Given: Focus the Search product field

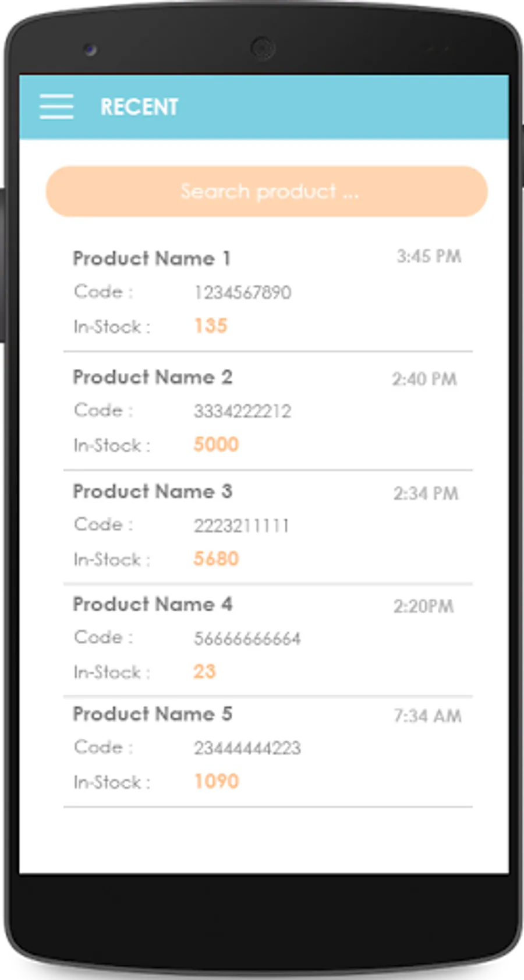Looking at the screenshot, I should pos(267,192).
